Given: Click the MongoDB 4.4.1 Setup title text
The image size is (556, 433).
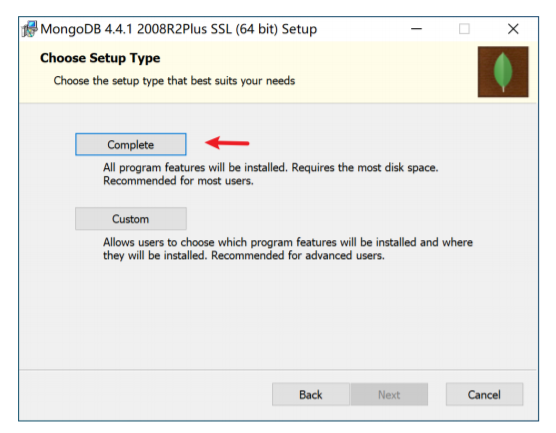Looking at the screenshot, I should [178, 29].
